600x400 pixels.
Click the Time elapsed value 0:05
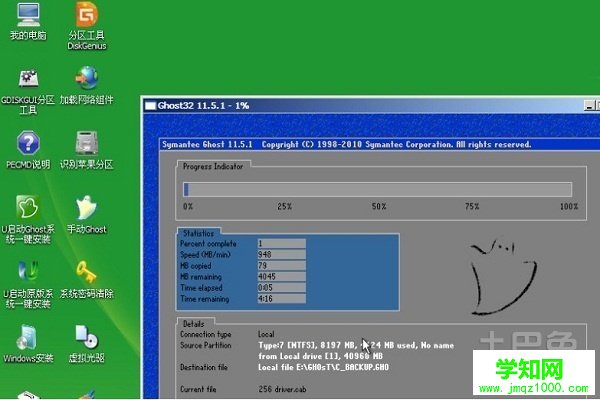[x=282, y=287]
